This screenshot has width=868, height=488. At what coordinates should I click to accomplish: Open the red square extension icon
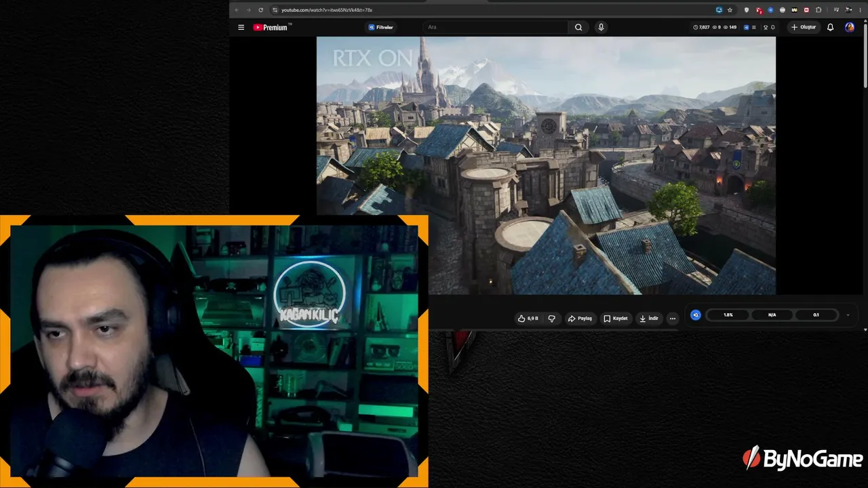click(806, 10)
